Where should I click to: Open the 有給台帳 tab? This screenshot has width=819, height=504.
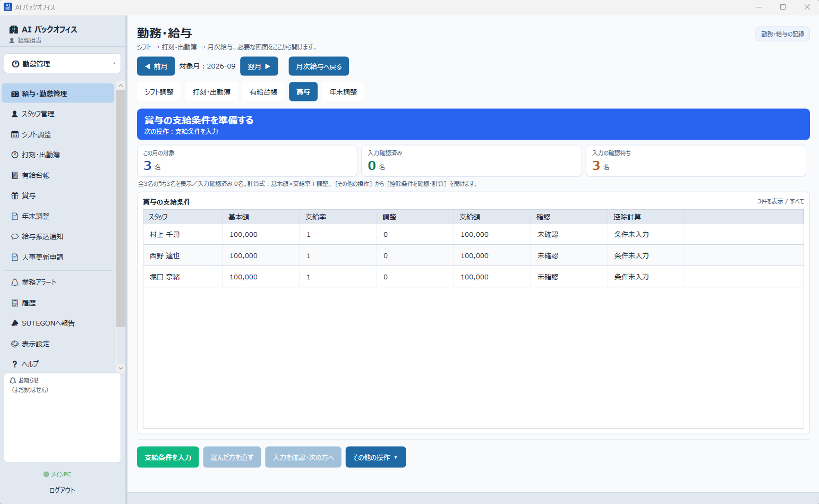point(263,92)
